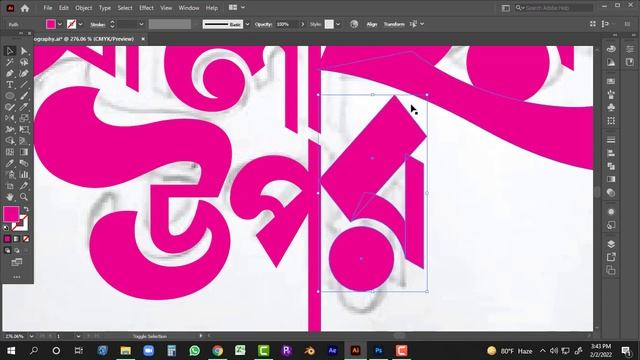Open the Edit menu
This screenshot has width=640, height=360.
63,8
